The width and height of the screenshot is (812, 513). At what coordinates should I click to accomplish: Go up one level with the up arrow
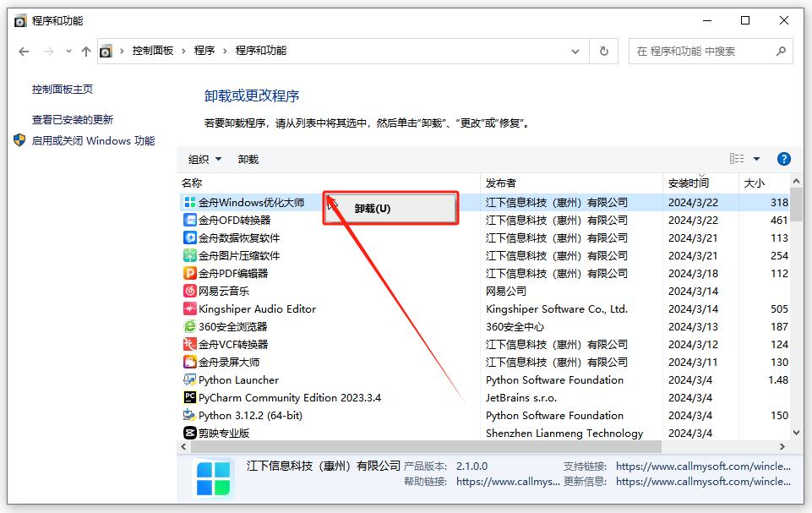[85, 52]
